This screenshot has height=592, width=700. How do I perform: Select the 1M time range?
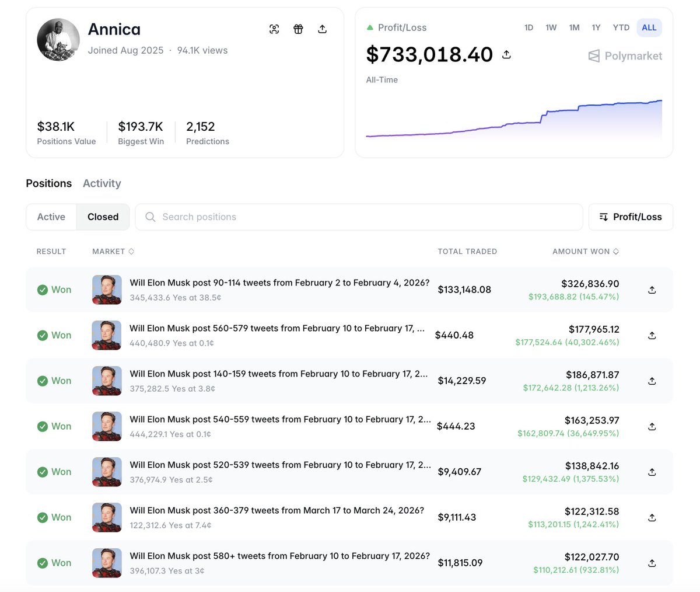575,27
